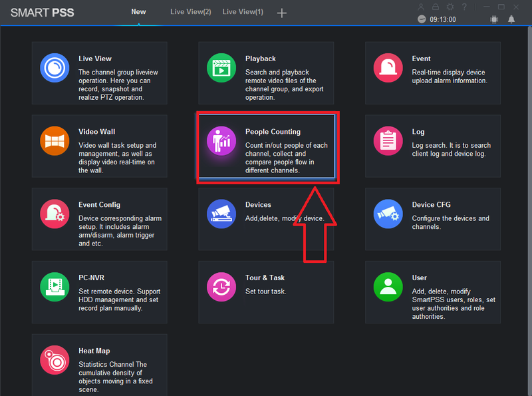Click 'Set tour task.' description text
532x396 pixels.
click(265, 292)
